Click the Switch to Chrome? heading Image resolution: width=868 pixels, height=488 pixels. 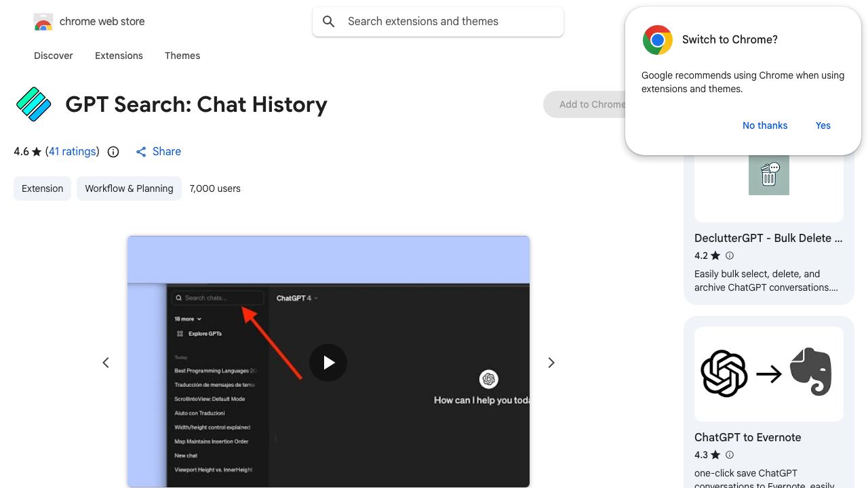[x=730, y=39]
